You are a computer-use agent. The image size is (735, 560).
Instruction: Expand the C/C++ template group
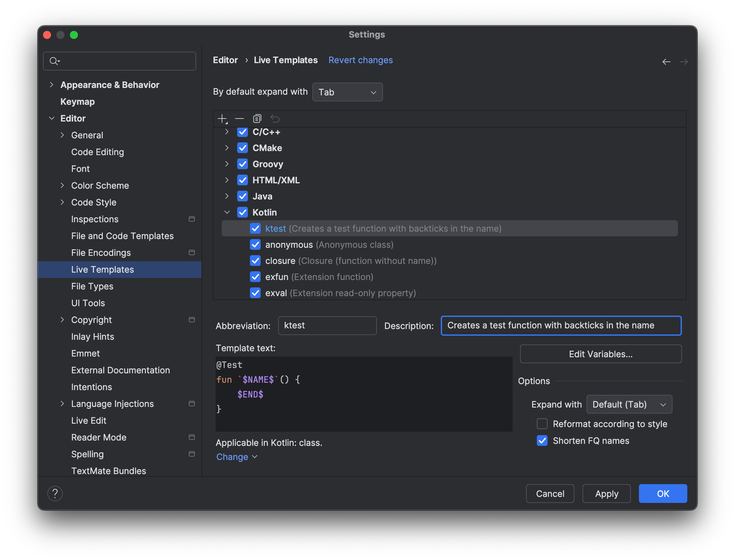pos(227,132)
